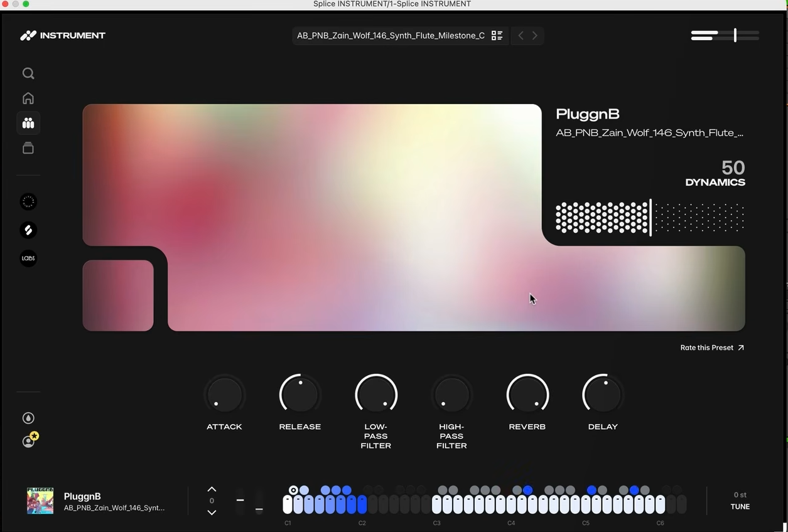Click the PluggnB title beside the artwork
Viewport: 788px width, 532px height.
588,114
